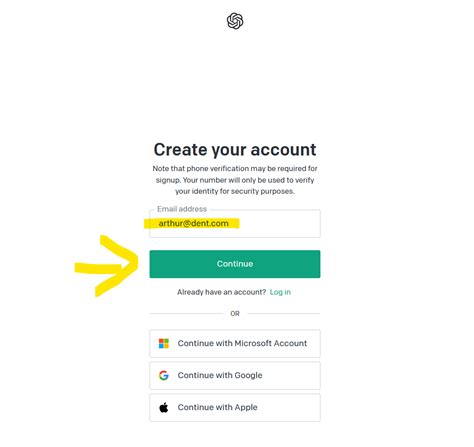Screen dimensions: 474x447
Task: Open the Log in link
Action: coord(280,292)
